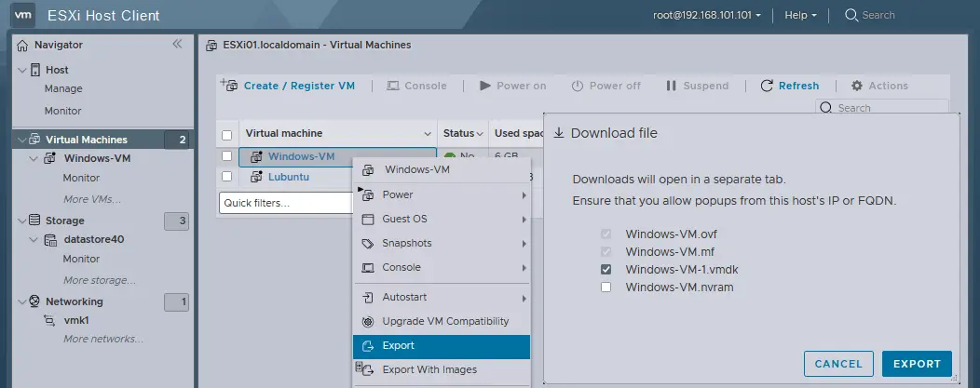Collapse the Networking tree node
980x388 pixels.
point(22,301)
